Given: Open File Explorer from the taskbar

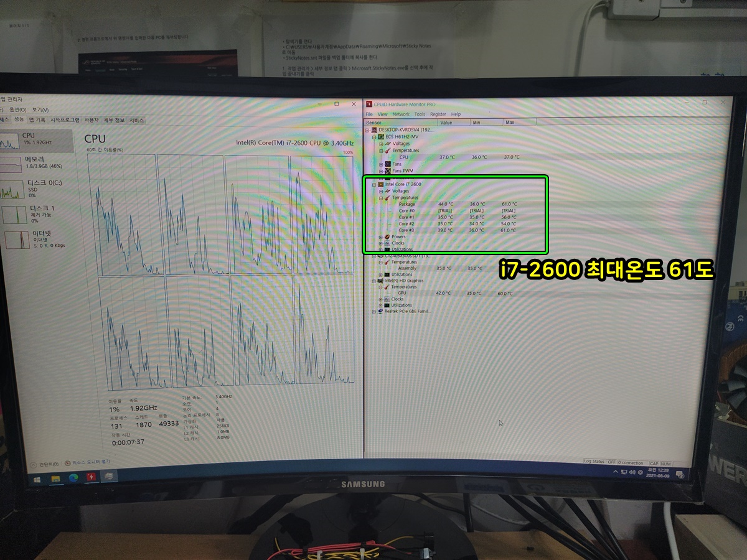Looking at the screenshot, I should click(55, 478).
